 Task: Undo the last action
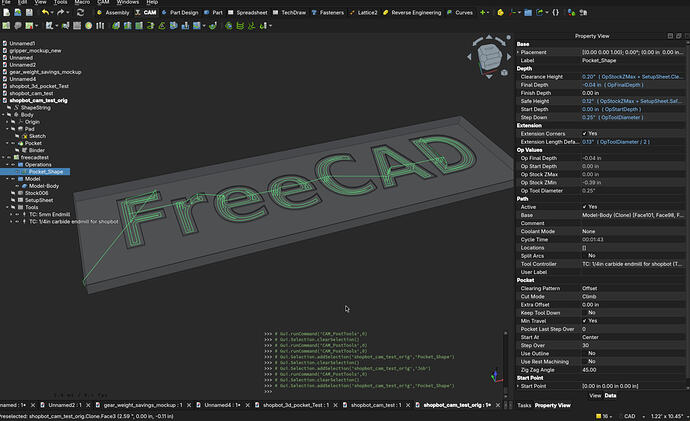[45, 12]
